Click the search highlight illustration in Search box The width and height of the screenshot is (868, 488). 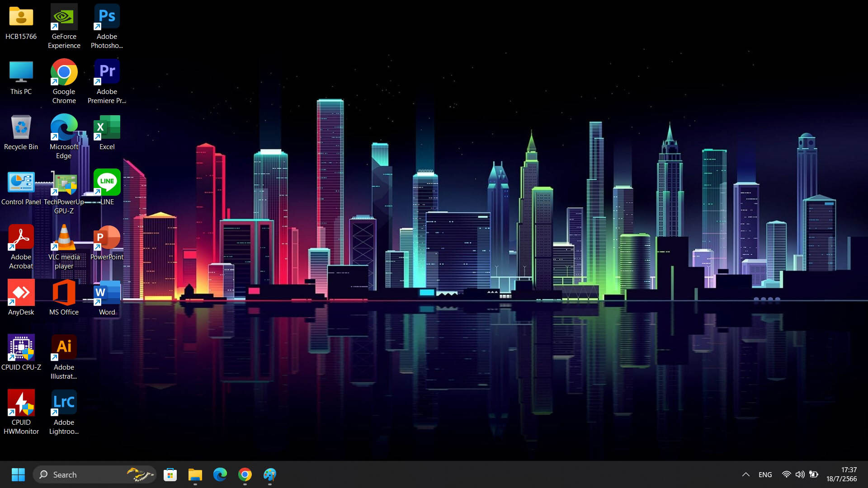[140, 474]
